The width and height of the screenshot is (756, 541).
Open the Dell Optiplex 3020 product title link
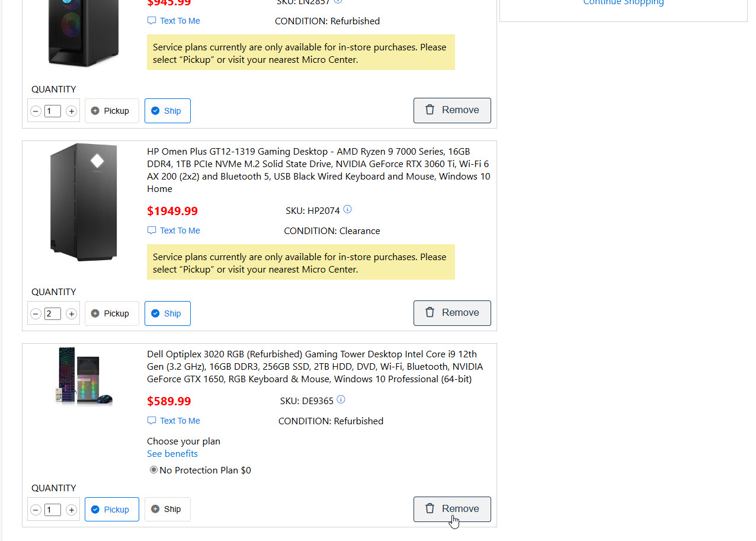315,367
